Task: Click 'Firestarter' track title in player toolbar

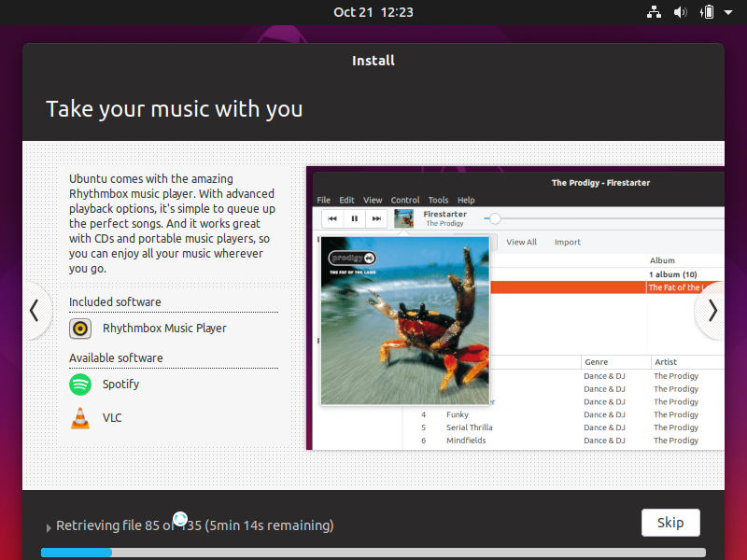Action: [445, 215]
